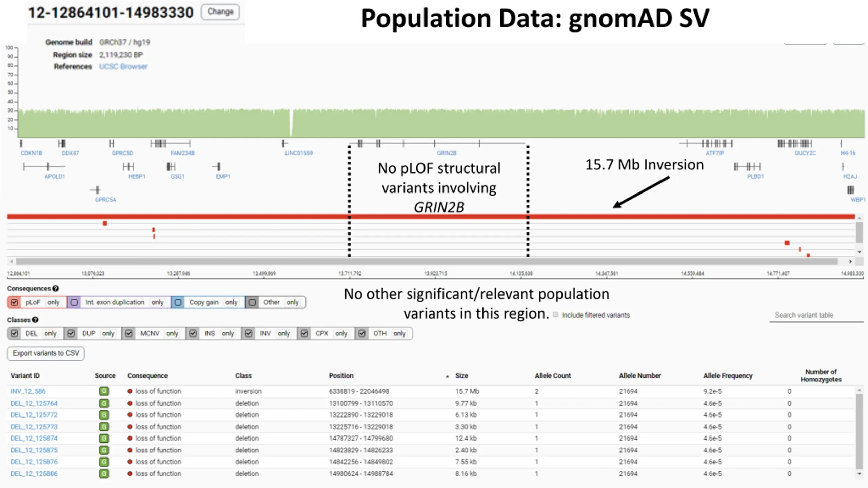Click the LINC01559 gene label
Viewport: 868px width, 488px height.
tap(299, 153)
